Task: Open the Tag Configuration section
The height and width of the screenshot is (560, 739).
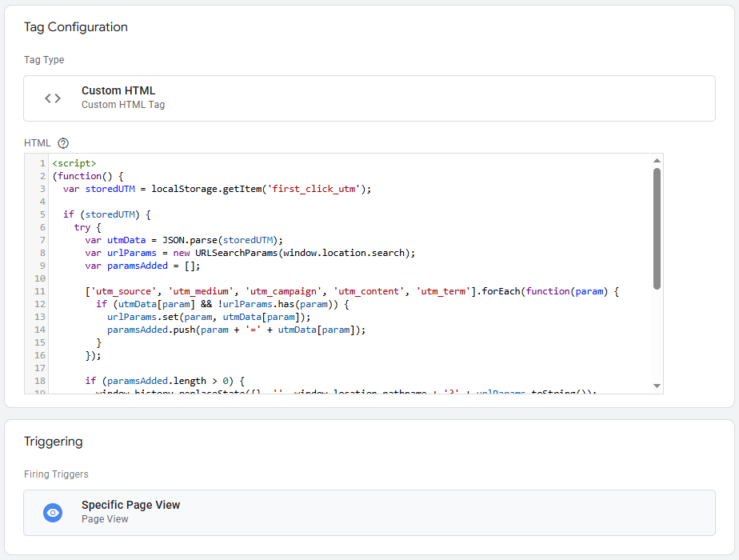Action: coord(76,26)
